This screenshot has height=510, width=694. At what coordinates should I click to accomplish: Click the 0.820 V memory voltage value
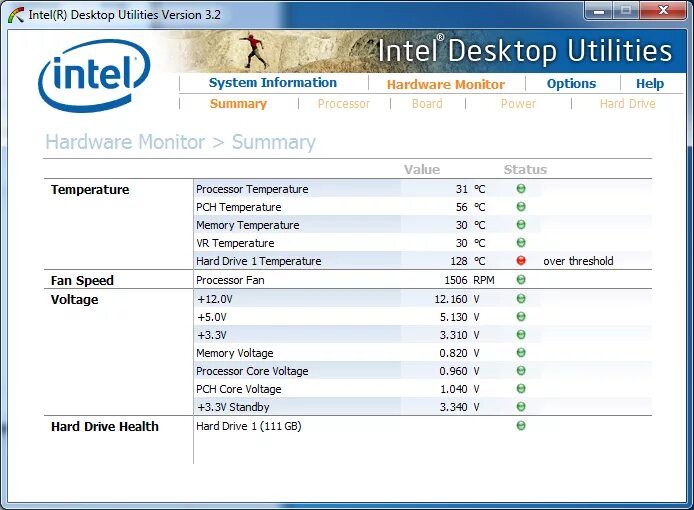[x=459, y=353]
